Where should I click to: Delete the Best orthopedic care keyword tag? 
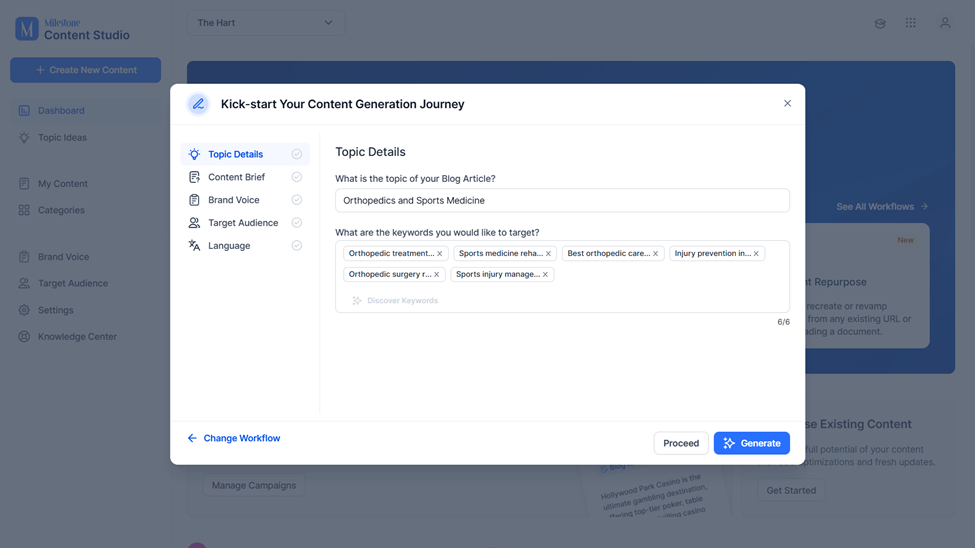pyautogui.click(x=655, y=254)
